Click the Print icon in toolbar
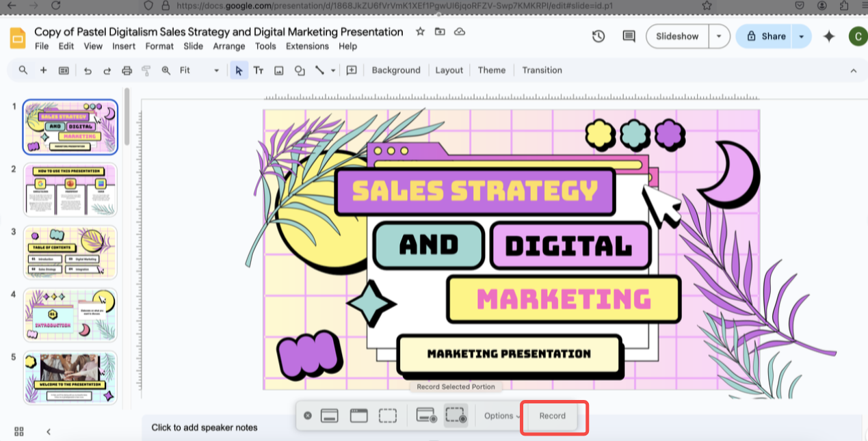868x441 pixels. click(127, 70)
